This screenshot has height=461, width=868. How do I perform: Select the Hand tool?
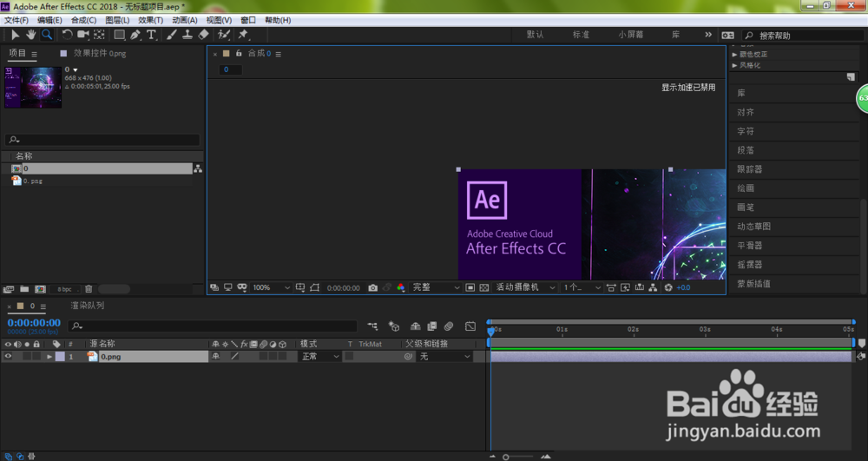coord(30,35)
